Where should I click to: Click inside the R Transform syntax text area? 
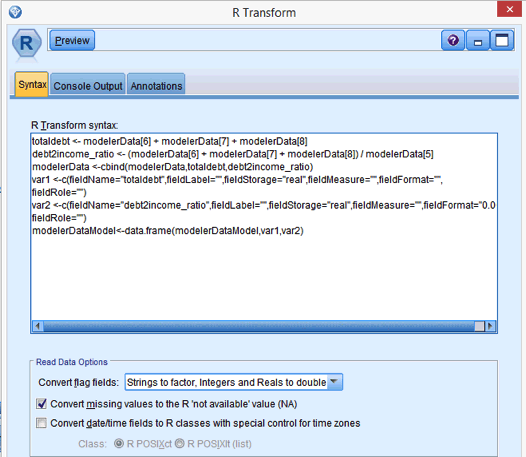point(264,226)
